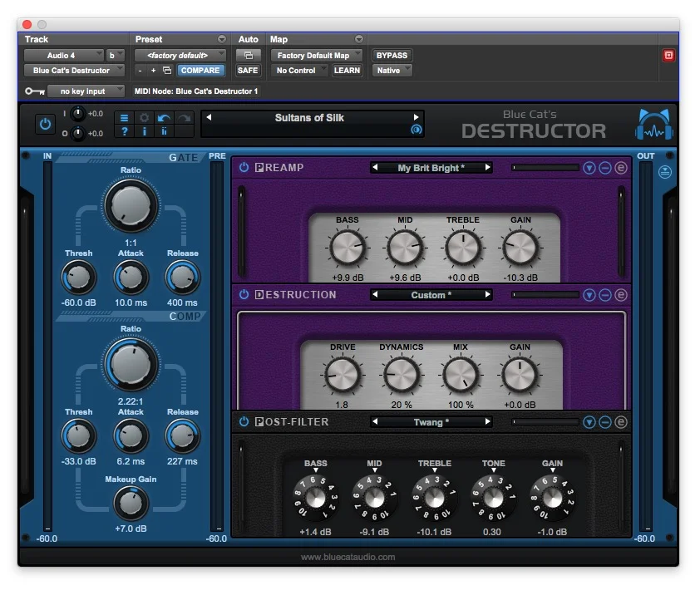This screenshot has width=700, height=590.
Task: Open the Audio 4 track selector
Action: click(x=64, y=56)
